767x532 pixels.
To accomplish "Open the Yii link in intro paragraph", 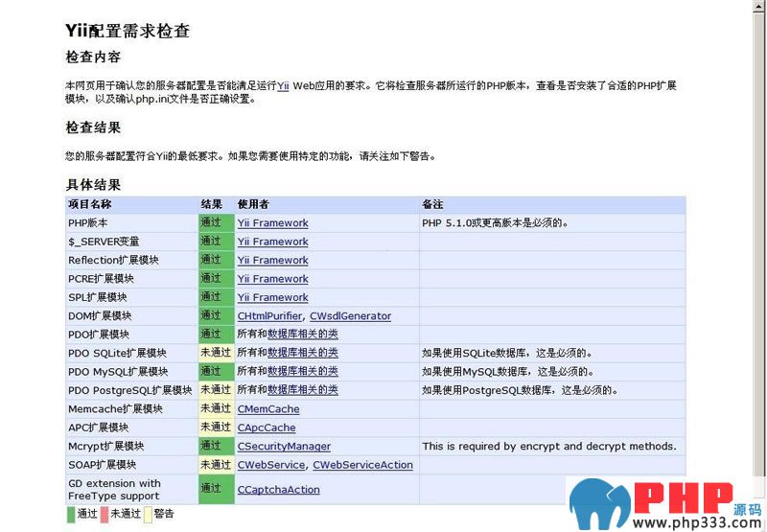I will click(x=283, y=85).
